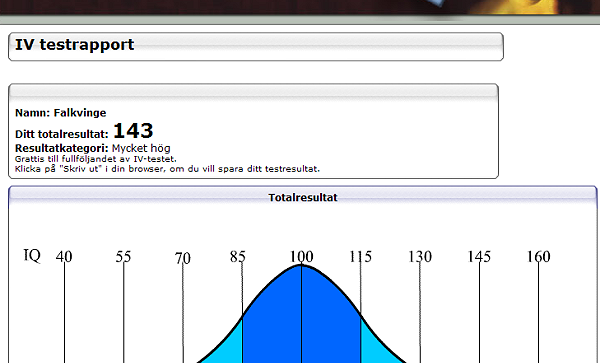The image size is (600, 363).
Task: Click the Grattis till fullföljandet text line
Action: 96,159
